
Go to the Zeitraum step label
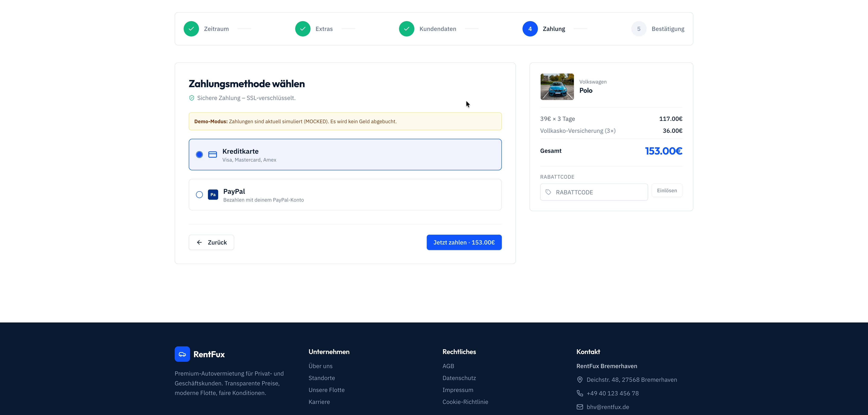click(x=216, y=29)
